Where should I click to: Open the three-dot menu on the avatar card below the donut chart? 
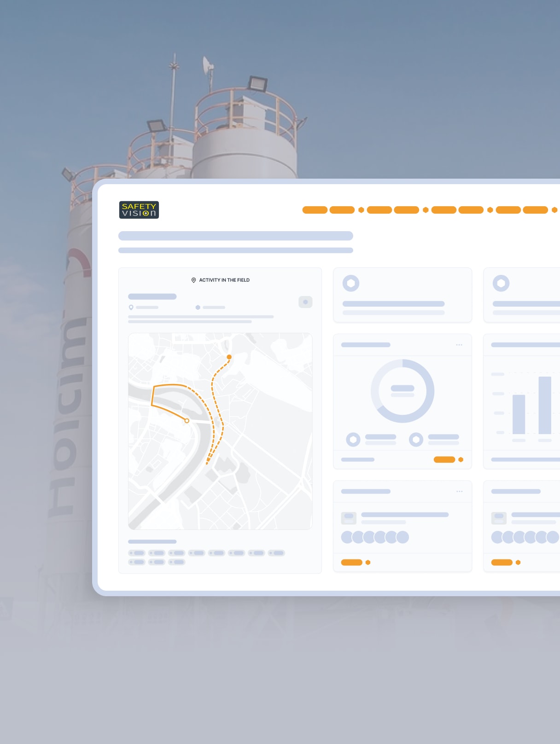click(459, 491)
